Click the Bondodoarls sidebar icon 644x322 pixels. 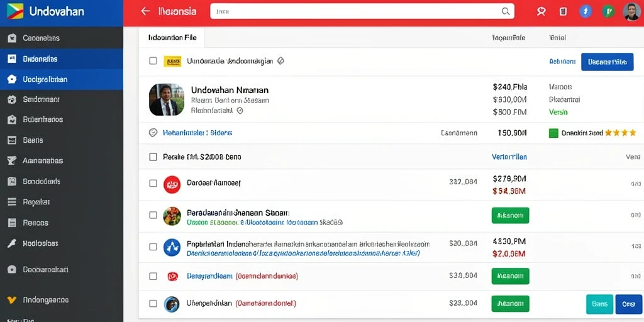pos(12,181)
